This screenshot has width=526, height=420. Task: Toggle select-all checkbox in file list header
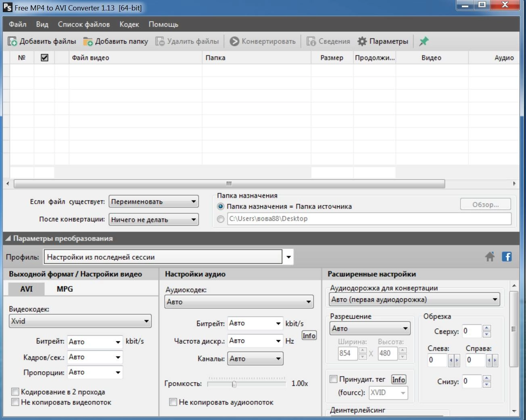(45, 58)
